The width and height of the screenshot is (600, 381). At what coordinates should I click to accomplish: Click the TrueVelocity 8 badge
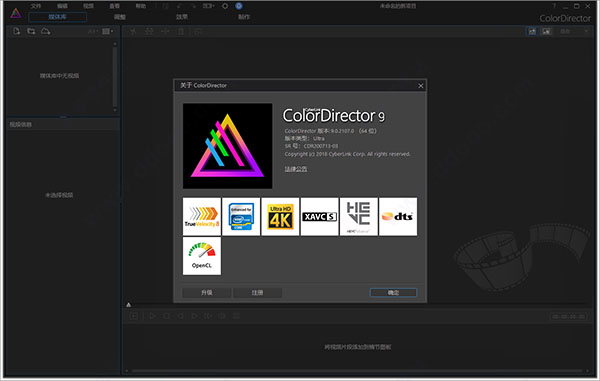pos(202,217)
